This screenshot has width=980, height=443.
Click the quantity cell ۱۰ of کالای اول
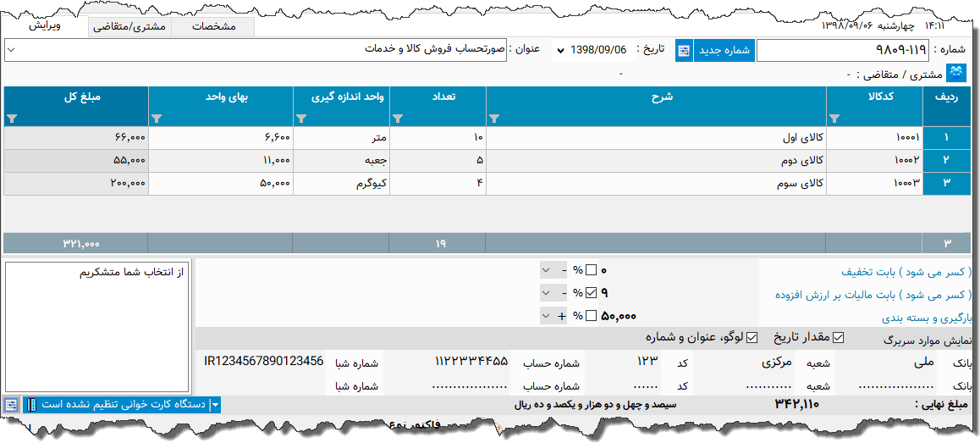[x=438, y=138]
